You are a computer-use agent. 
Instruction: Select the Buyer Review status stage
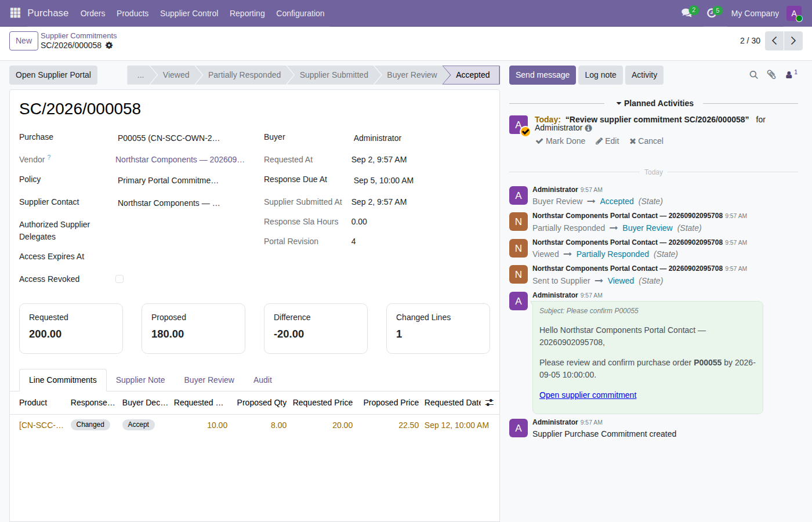tap(412, 75)
